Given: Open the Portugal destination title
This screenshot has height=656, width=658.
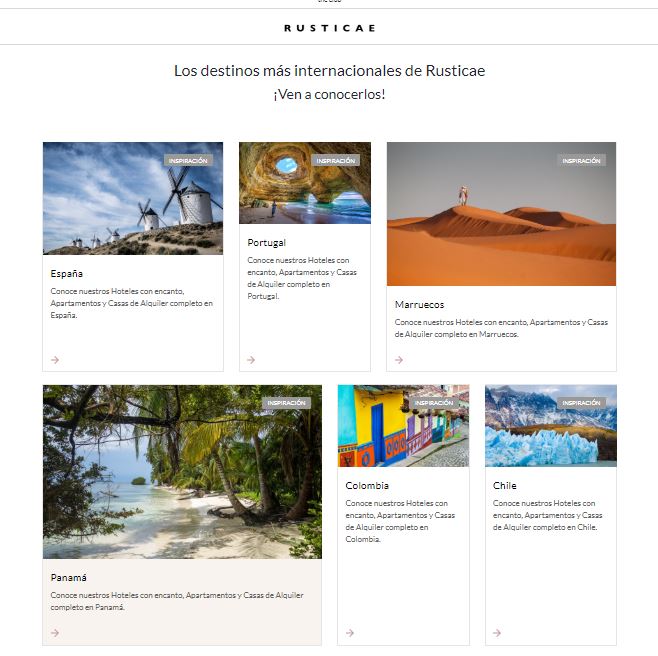Looking at the screenshot, I should [266, 243].
